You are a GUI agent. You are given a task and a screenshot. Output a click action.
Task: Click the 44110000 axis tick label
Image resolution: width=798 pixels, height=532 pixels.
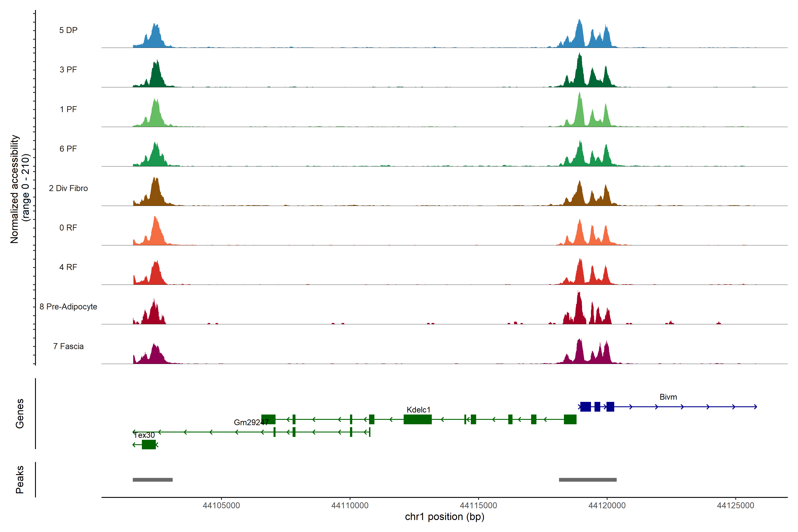pyautogui.click(x=350, y=506)
